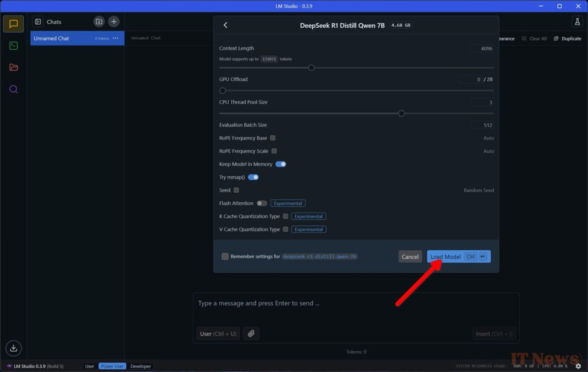Switch to User mode tab
Screen dimensions: 588x372
(89, 366)
